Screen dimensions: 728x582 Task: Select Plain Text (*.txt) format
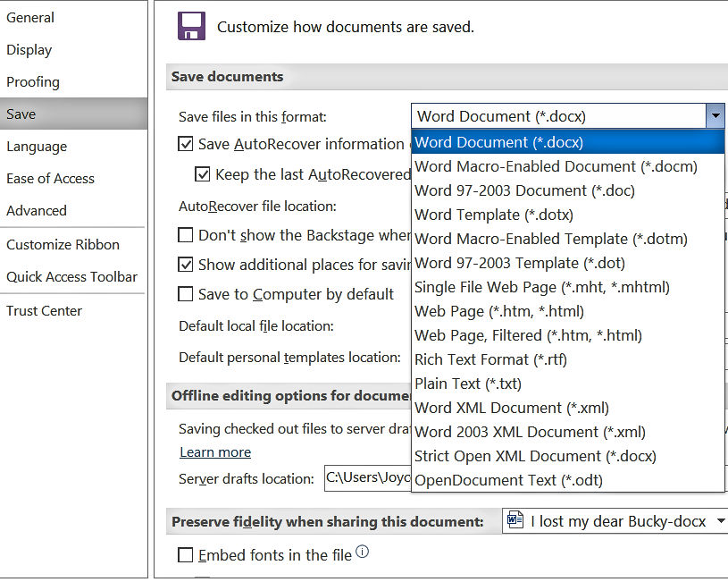click(468, 384)
